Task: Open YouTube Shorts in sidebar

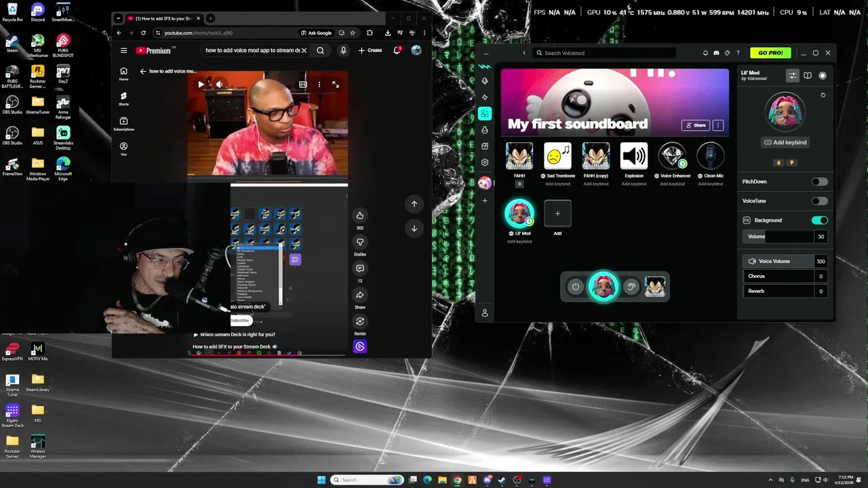Action: coord(123,98)
